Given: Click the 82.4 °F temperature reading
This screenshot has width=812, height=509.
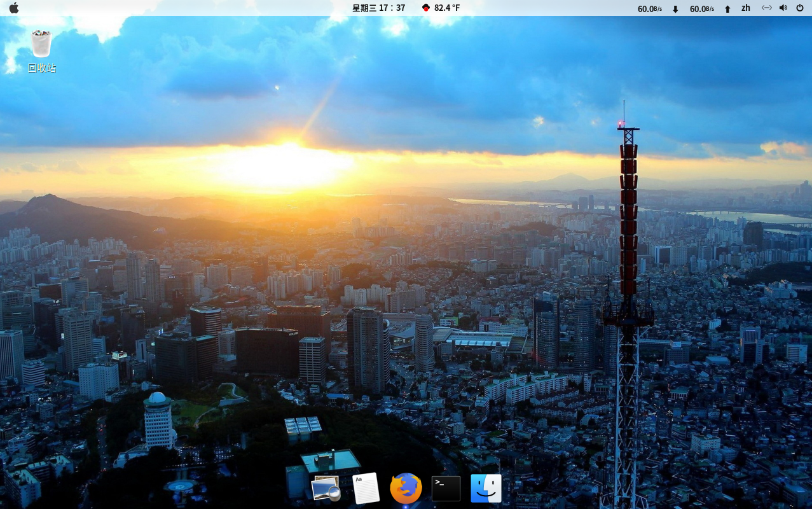Looking at the screenshot, I should click(447, 8).
